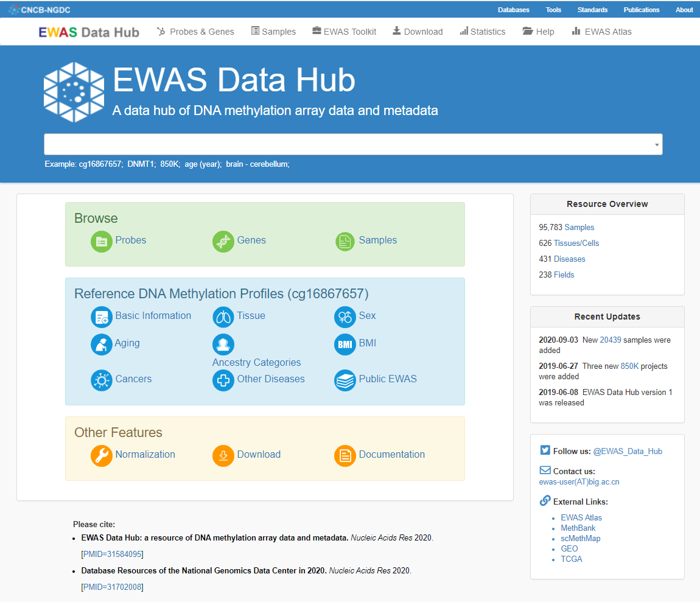700x602 pixels.
Task: Open the Download navigation menu item
Action: point(418,32)
